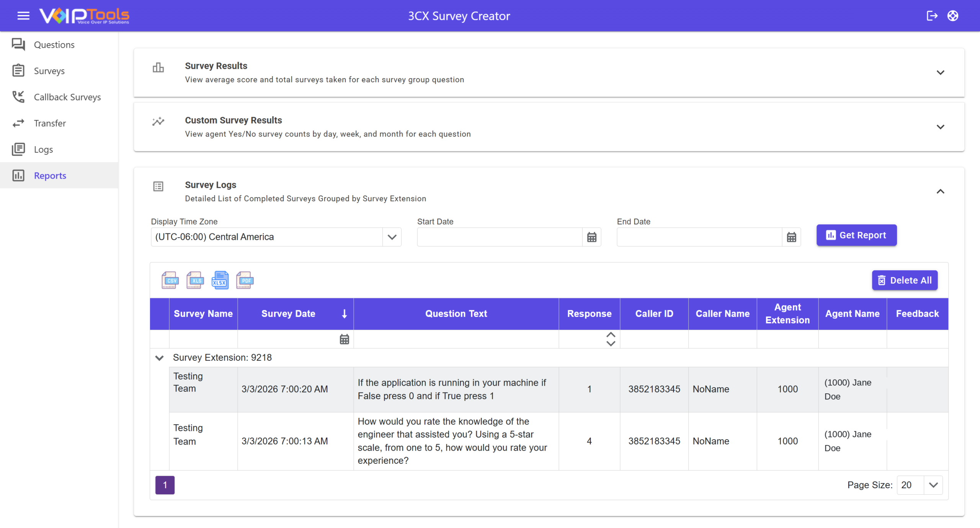Image resolution: width=980 pixels, height=528 pixels.
Task: Increment the Response filter spinner up
Action: coord(611,335)
